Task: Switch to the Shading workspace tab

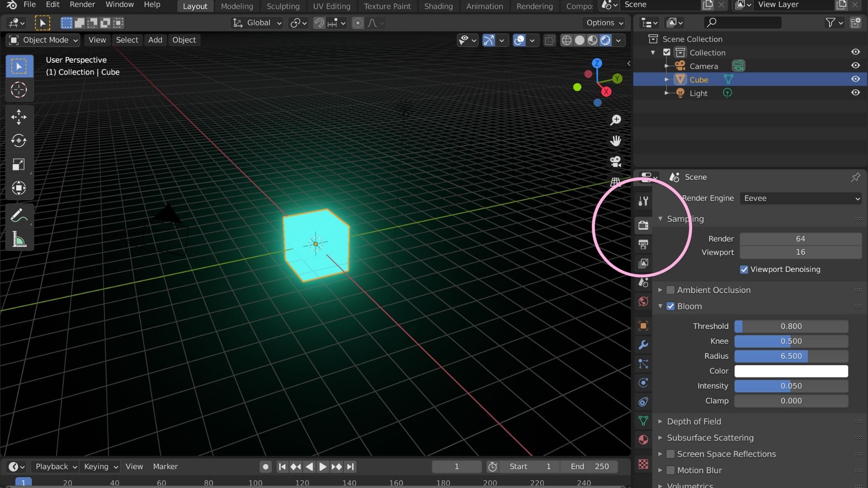Action: pyautogui.click(x=438, y=6)
